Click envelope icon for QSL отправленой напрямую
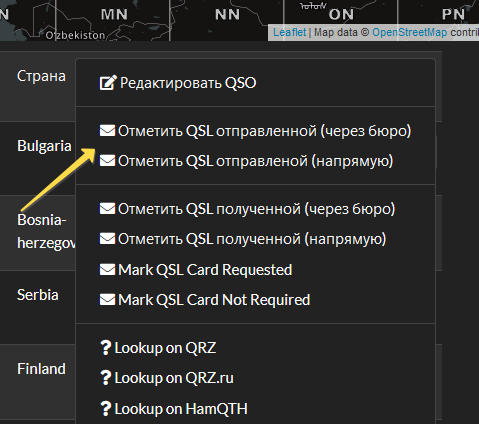Viewport: 479px width, 424px height. pyautogui.click(x=107, y=161)
